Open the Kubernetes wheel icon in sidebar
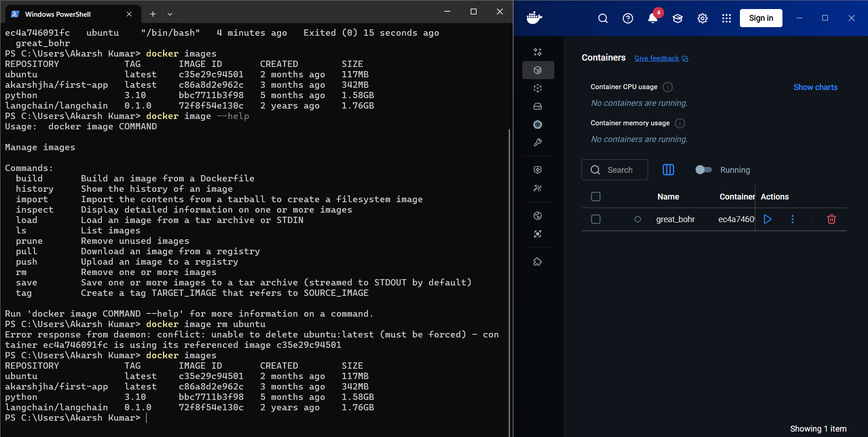Image resolution: width=868 pixels, height=437 pixels. pos(538,124)
